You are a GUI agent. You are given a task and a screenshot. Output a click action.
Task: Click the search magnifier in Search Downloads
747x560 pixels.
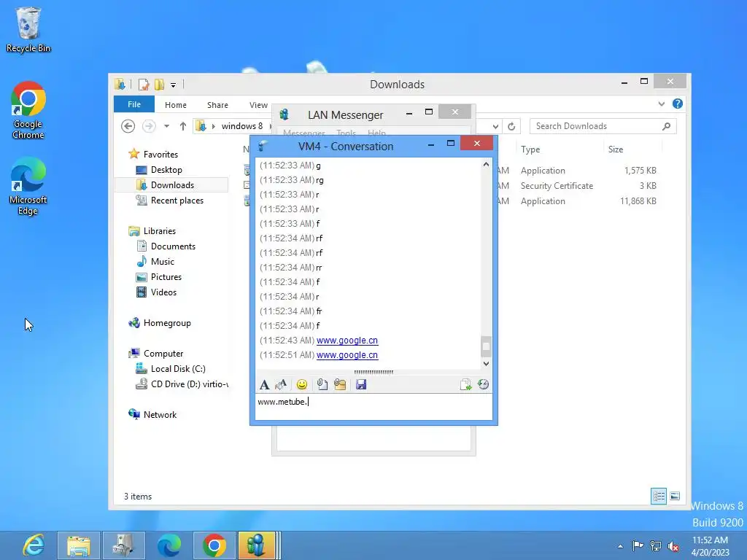pyautogui.click(x=666, y=126)
